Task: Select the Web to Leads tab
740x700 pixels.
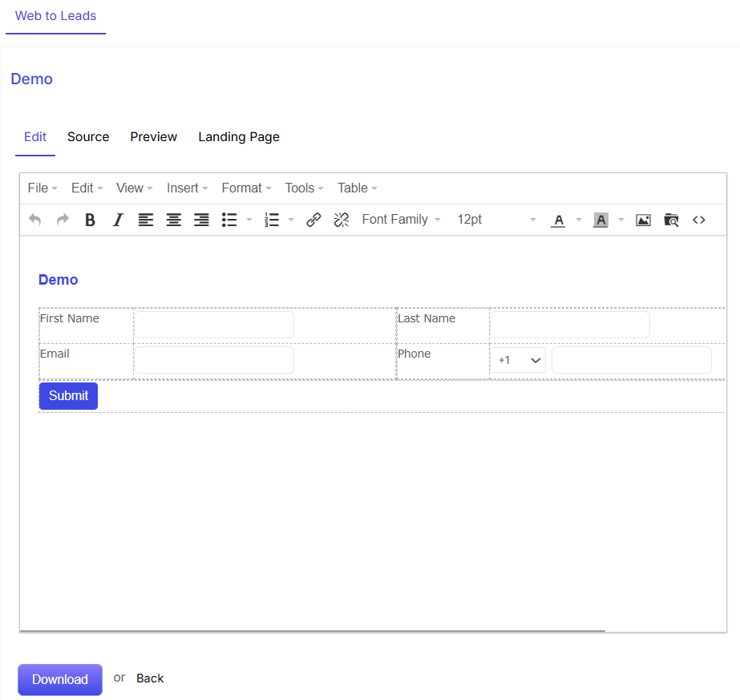Action: tap(55, 16)
